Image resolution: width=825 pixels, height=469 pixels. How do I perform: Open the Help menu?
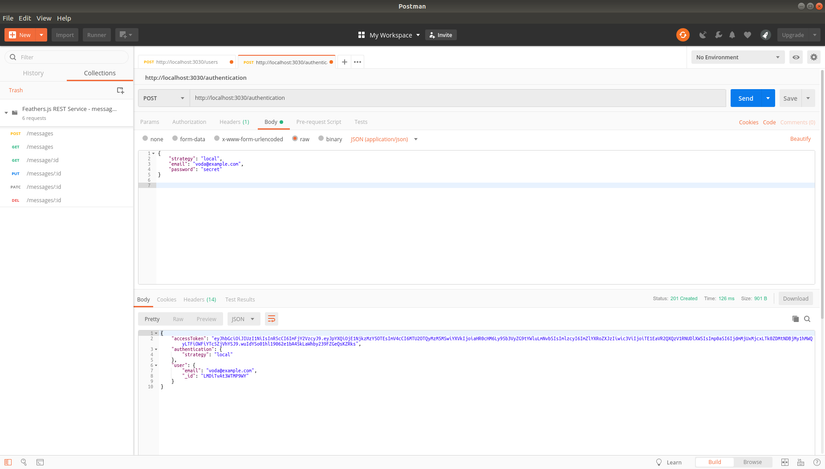tap(64, 18)
